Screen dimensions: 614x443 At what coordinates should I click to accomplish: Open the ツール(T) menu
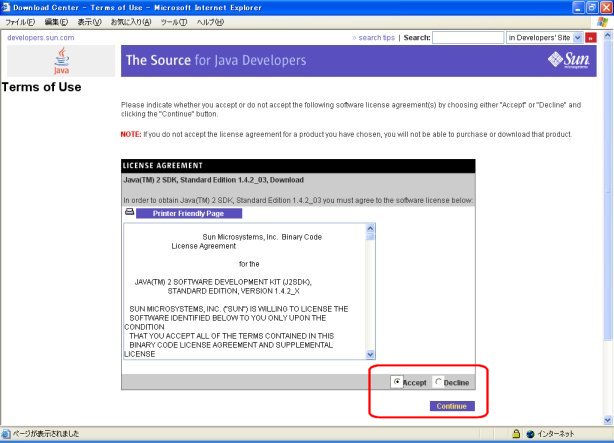[x=174, y=21]
